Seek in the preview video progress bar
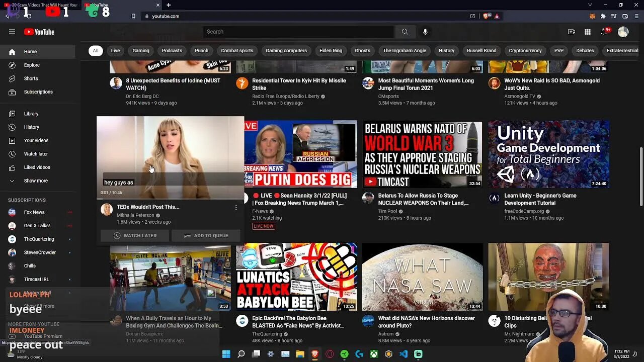The width and height of the screenshot is (644, 362). [170, 199]
